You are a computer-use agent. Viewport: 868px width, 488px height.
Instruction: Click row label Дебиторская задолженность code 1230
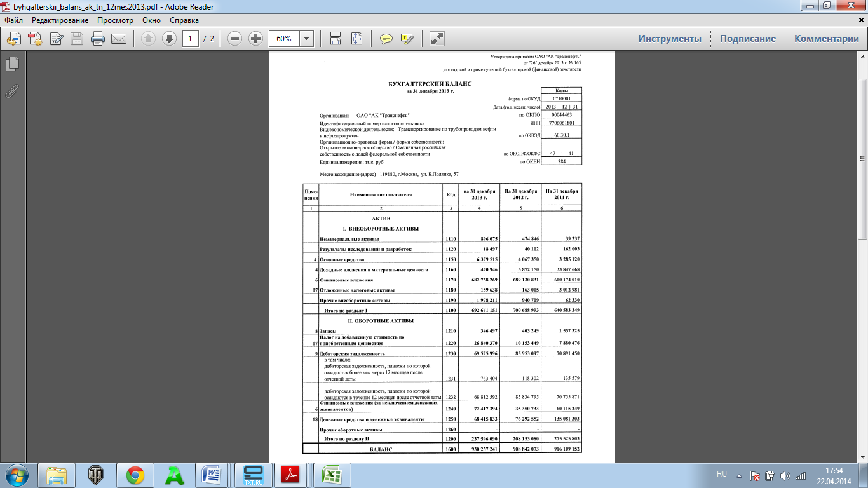click(x=352, y=353)
